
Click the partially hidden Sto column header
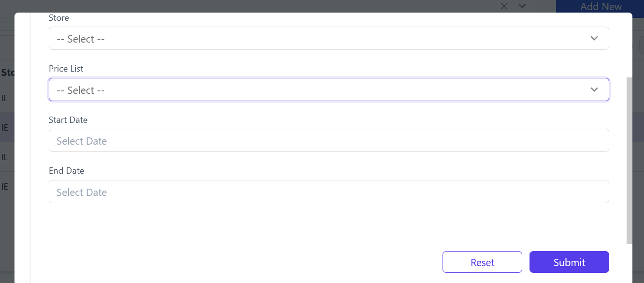click(7, 73)
